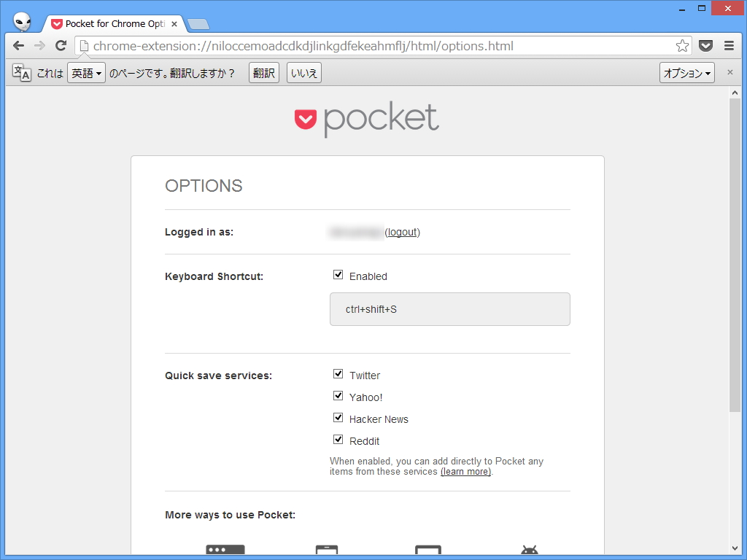Toggle the Keyboard Shortcut Enabled checkbox

tap(338, 275)
